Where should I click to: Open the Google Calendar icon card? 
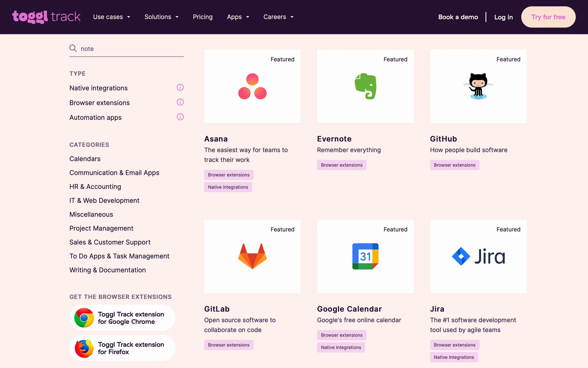pyautogui.click(x=365, y=256)
